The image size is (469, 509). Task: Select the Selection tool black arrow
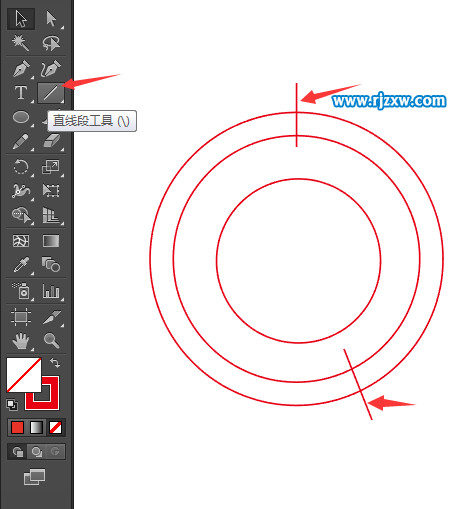point(21,19)
